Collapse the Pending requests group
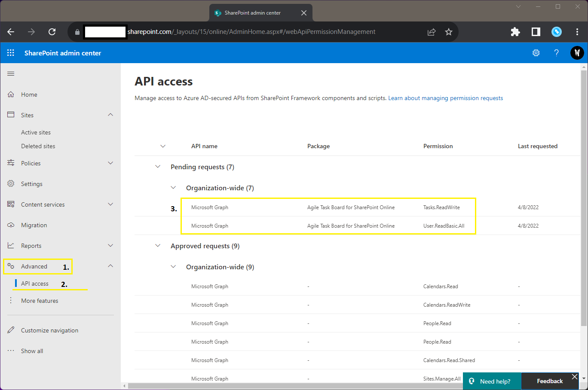588x390 pixels. (x=158, y=167)
